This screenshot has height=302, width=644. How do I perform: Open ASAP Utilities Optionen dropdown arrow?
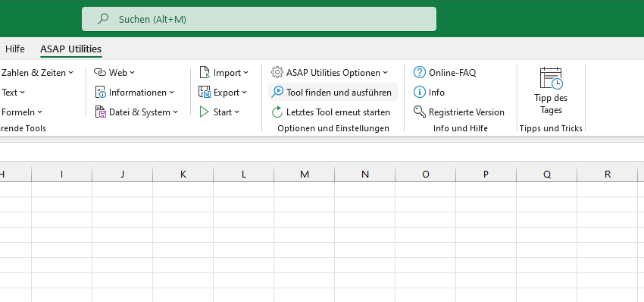[x=385, y=73]
